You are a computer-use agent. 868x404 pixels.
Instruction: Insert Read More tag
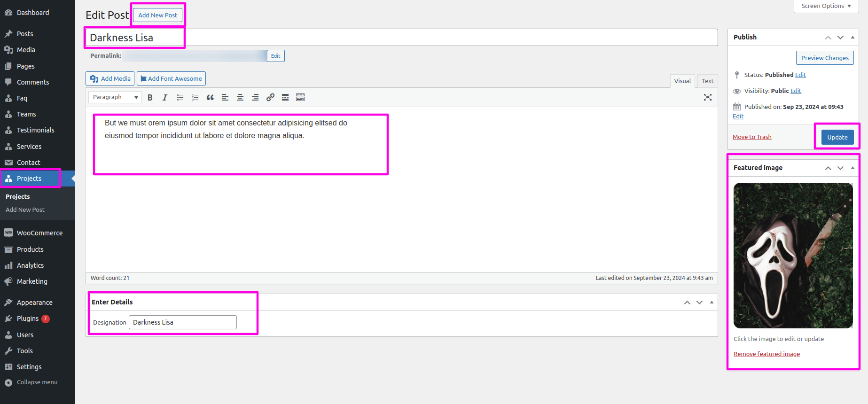tap(285, 97)
